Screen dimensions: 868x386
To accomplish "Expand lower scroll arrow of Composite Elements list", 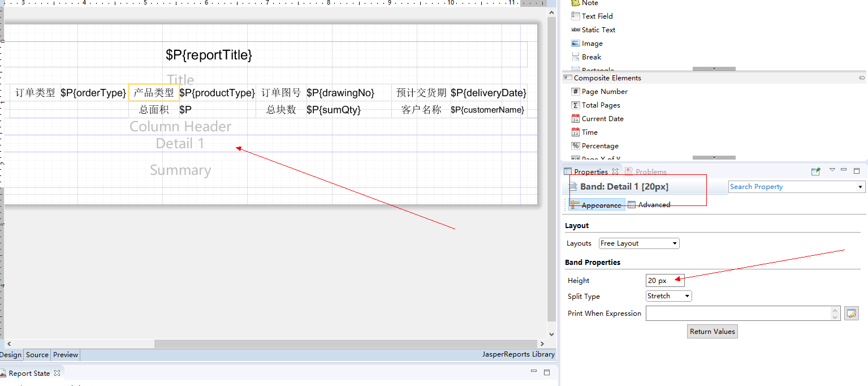I will click(714, 157).
